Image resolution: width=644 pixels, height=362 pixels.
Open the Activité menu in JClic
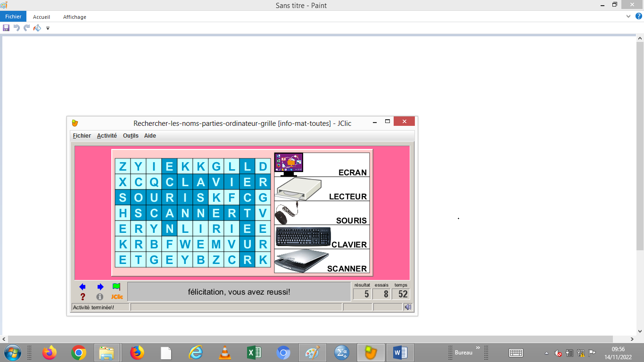coord(107,136)
